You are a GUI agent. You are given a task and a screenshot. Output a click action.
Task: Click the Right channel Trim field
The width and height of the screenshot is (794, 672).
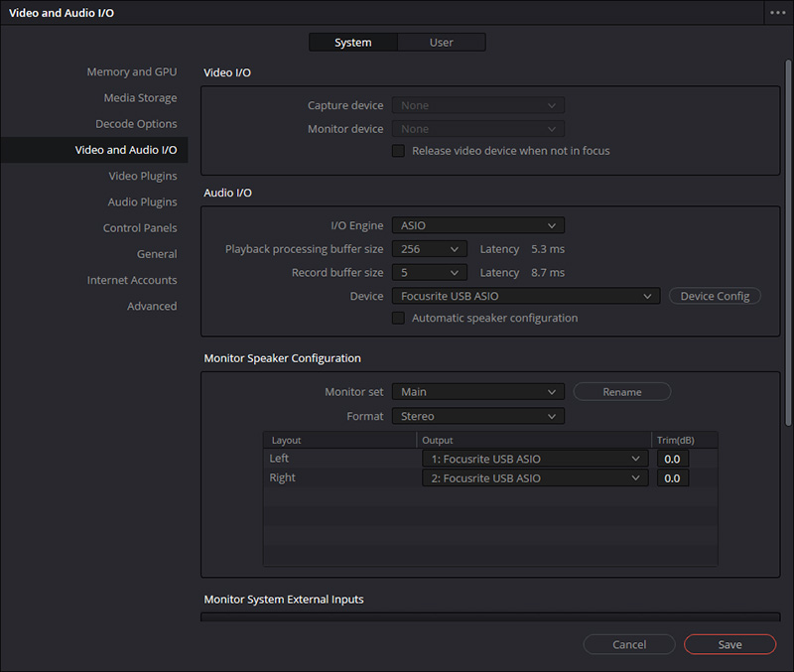coord(672,478)
